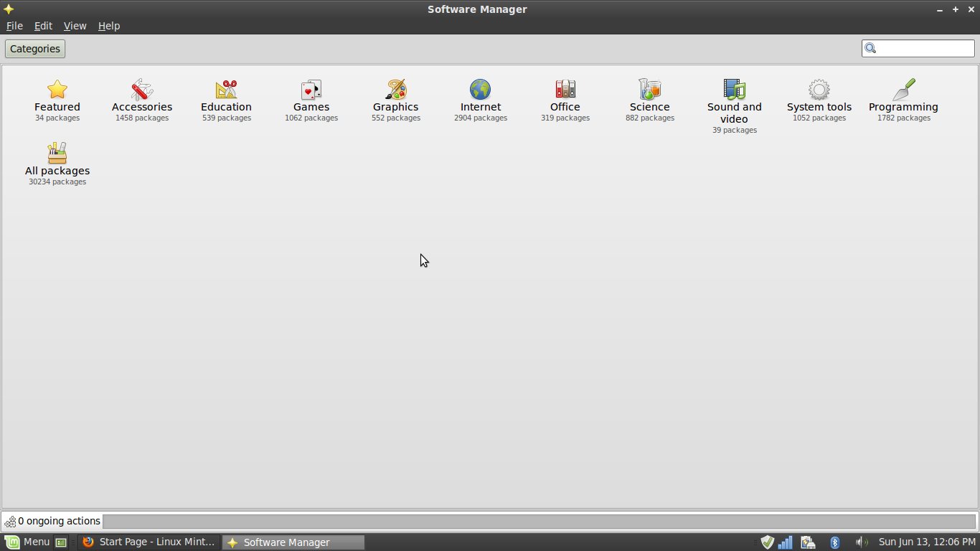Open the Internet category globe icon
Screen dimensions: 980x551
pos(481,89)
